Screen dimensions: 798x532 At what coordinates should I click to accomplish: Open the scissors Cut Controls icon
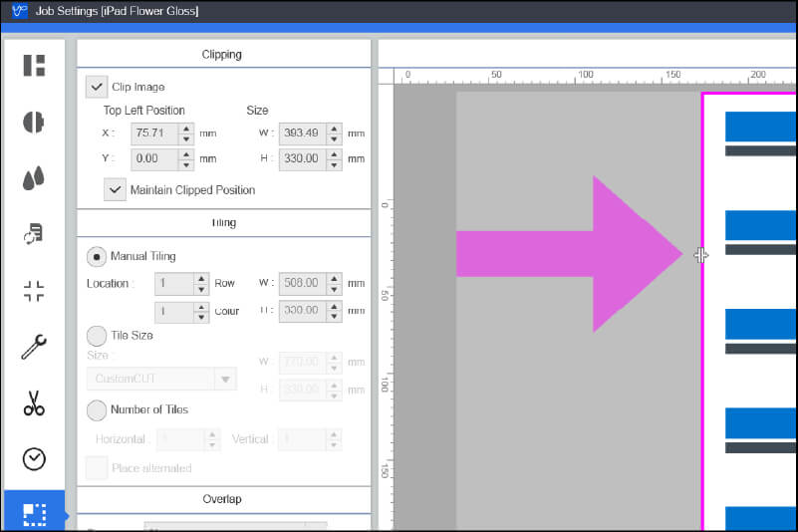(34, 403)
